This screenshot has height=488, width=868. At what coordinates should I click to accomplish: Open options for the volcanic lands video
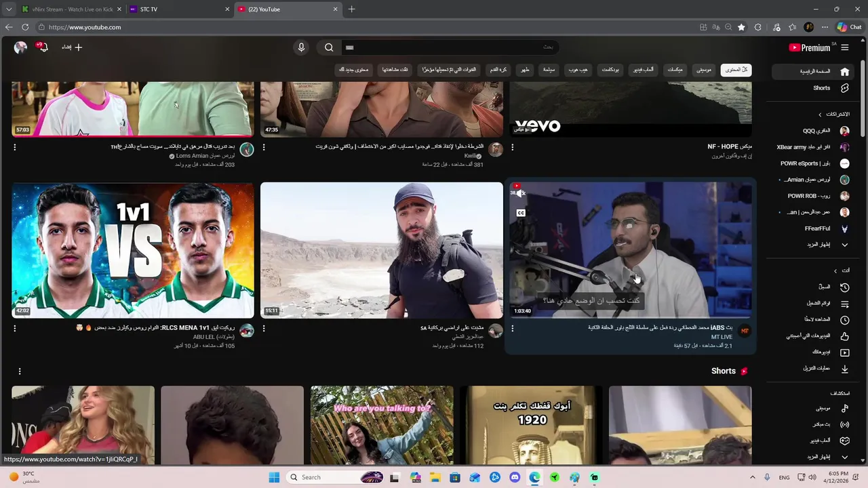264,328
